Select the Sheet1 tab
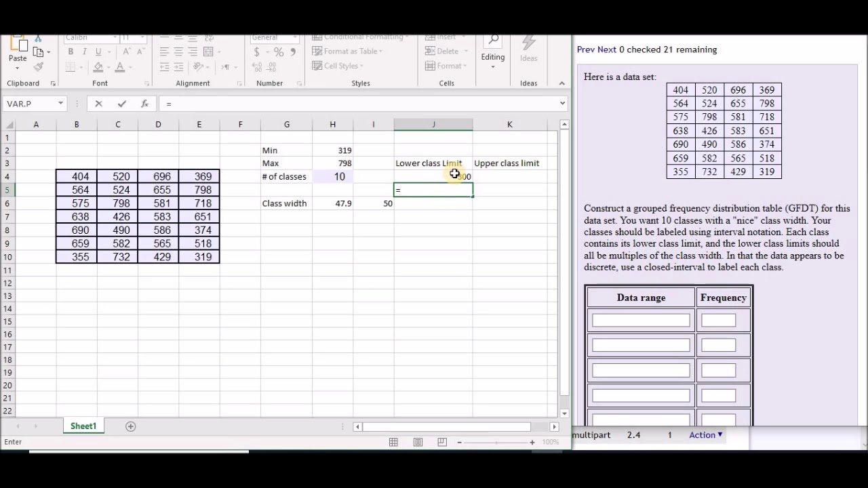 tap(83, 426)
